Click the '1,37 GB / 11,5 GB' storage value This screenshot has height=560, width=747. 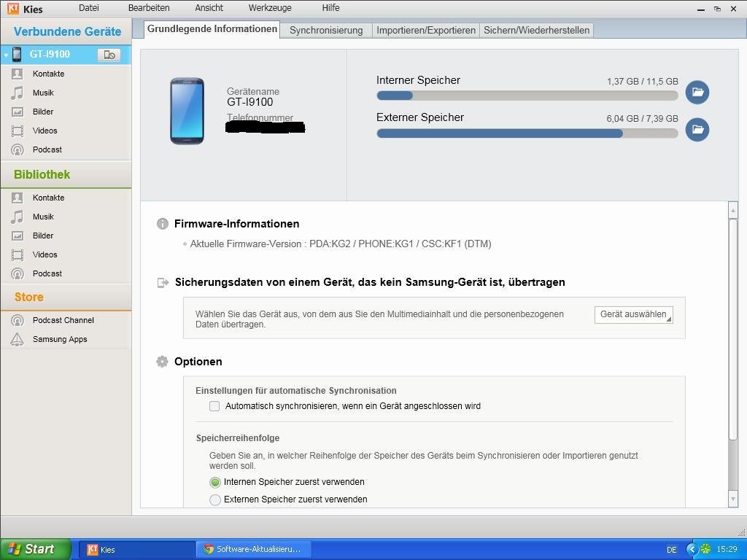(x=642, y=82)
